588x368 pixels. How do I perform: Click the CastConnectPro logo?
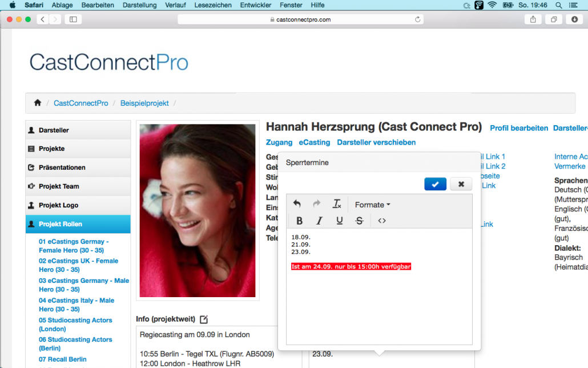click(108, 62)
